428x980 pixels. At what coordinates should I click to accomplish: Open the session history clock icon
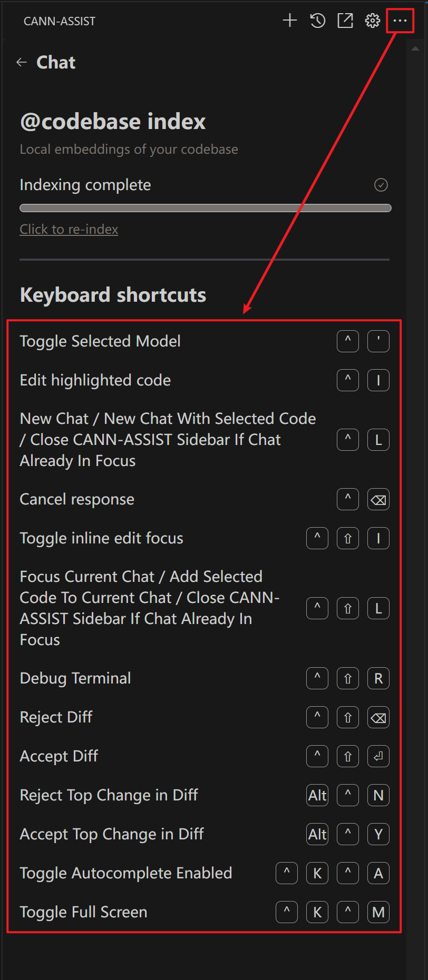[x=317, y=21]
